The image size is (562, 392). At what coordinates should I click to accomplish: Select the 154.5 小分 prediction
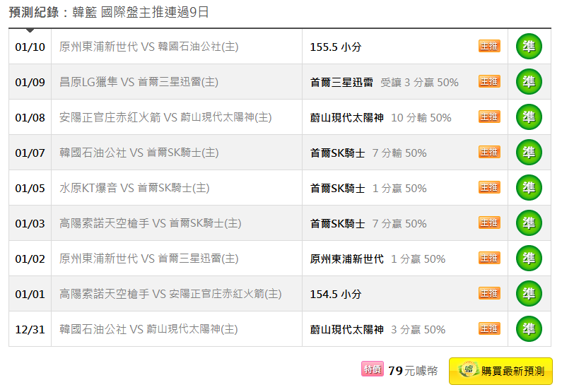click(x=336, y=295)
